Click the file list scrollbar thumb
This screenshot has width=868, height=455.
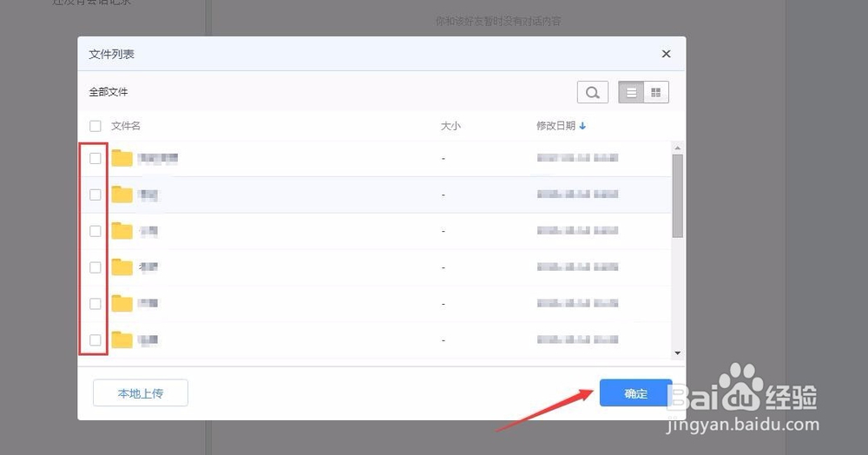678,195
